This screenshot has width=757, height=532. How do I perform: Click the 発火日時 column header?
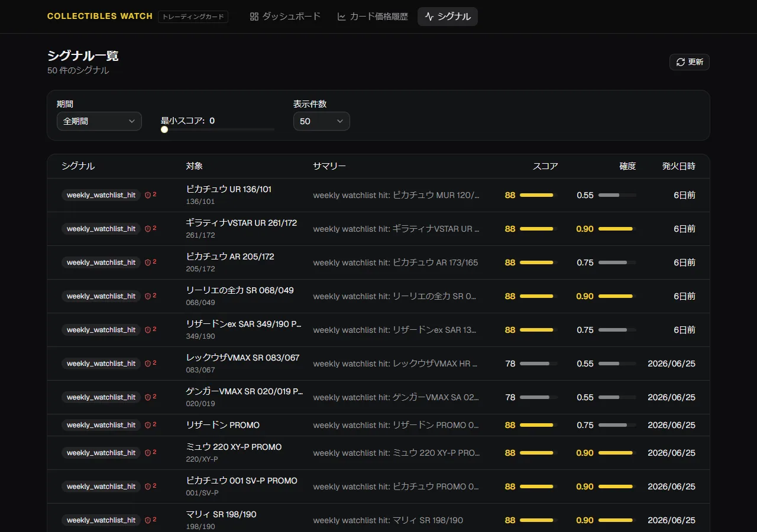679,166
